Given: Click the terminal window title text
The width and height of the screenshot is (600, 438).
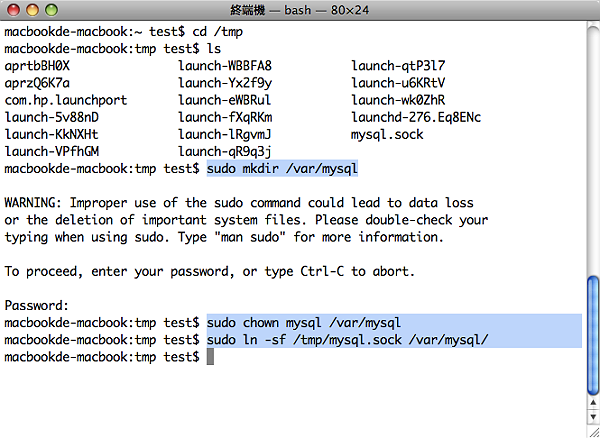Looking at the screenshot, I should pyautogui.click(x=299, y=10).
